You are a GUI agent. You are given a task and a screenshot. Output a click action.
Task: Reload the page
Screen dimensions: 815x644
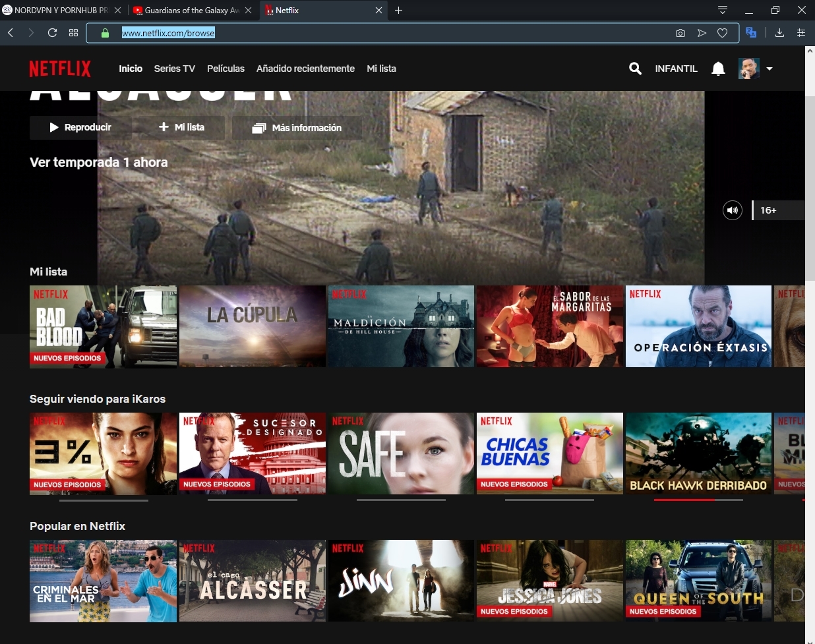[x=52, y=33]
